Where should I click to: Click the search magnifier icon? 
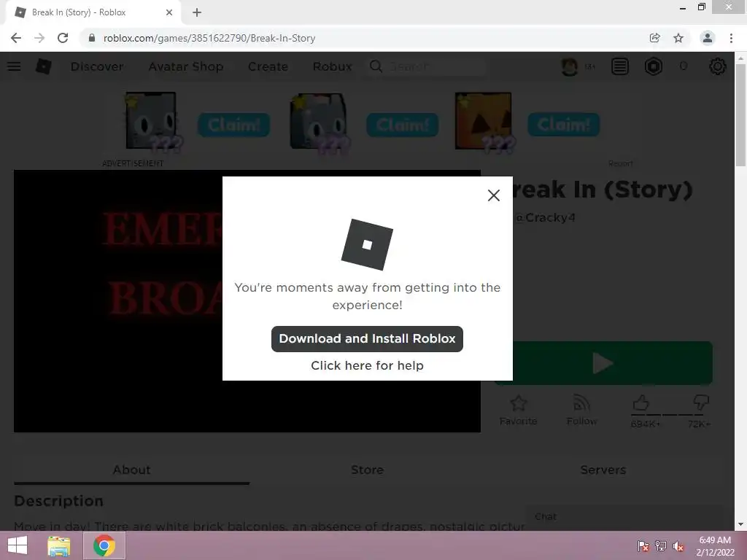[376, 66]
